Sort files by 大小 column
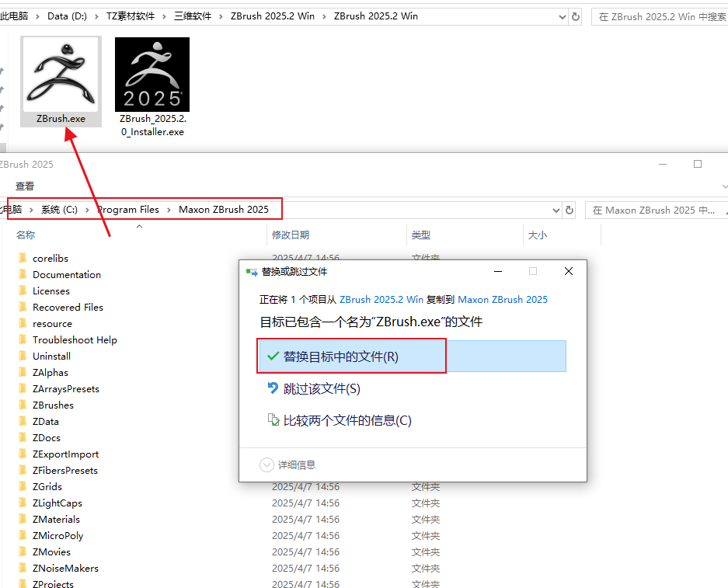The height and width of the screenshot is (588, 728). [x=537, y=235]
